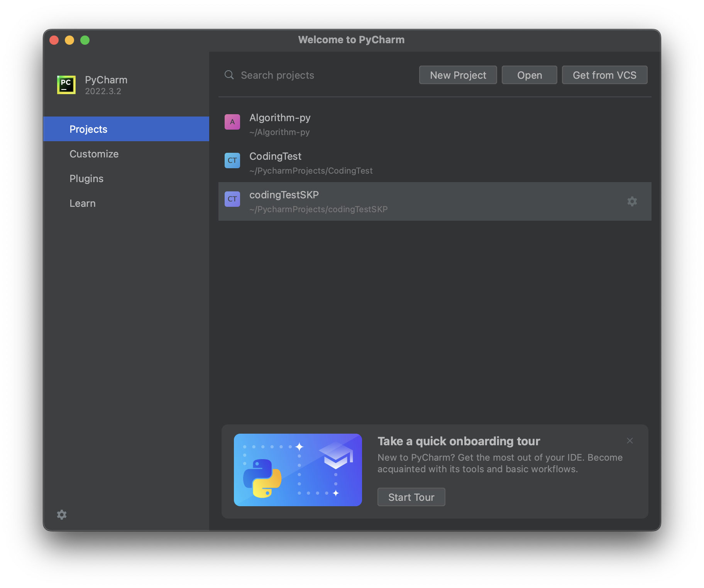
Task: Click the search magnifier icon
Action: pyautogui.click(x=229, y=75)
